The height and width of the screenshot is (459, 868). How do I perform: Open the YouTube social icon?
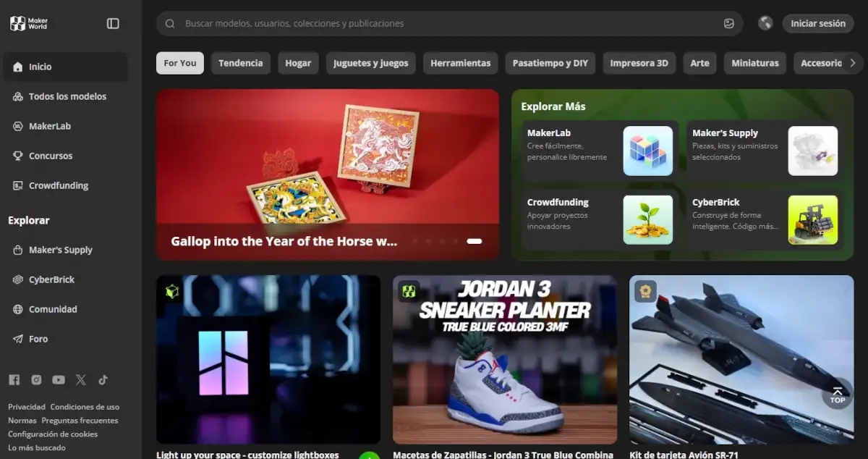point(59,380)
